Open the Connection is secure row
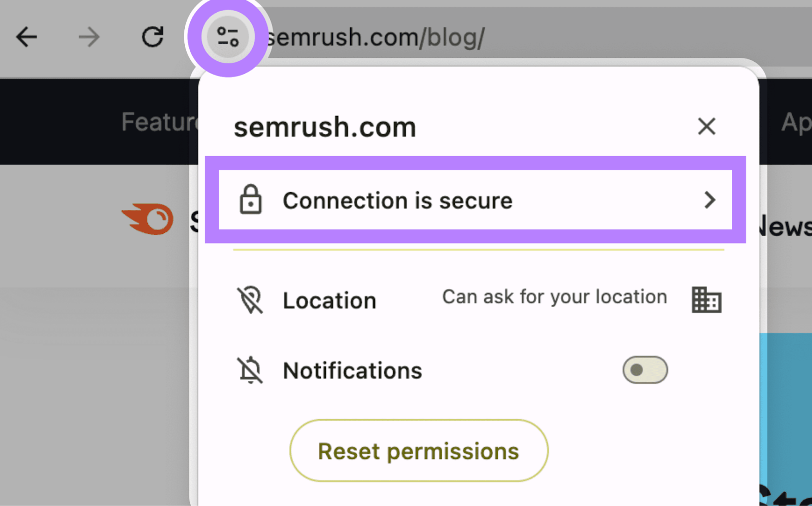812x506 pixels. pos(397,201)
